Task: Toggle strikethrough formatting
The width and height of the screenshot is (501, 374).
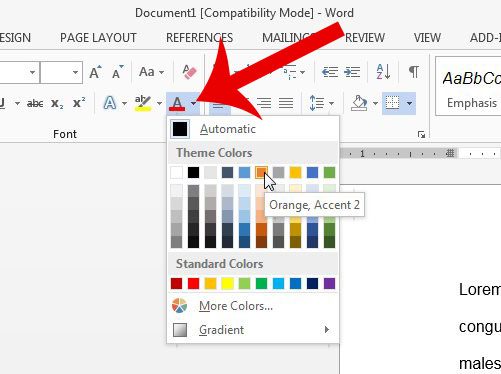Action: coord(35,103)
